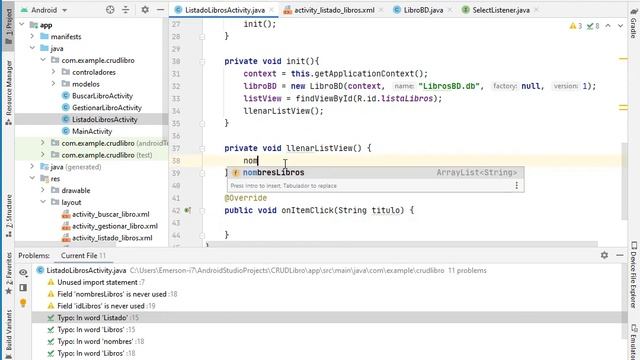Open the Emulator tool window
The image size is (640, 360).
(x=634, y=342)
